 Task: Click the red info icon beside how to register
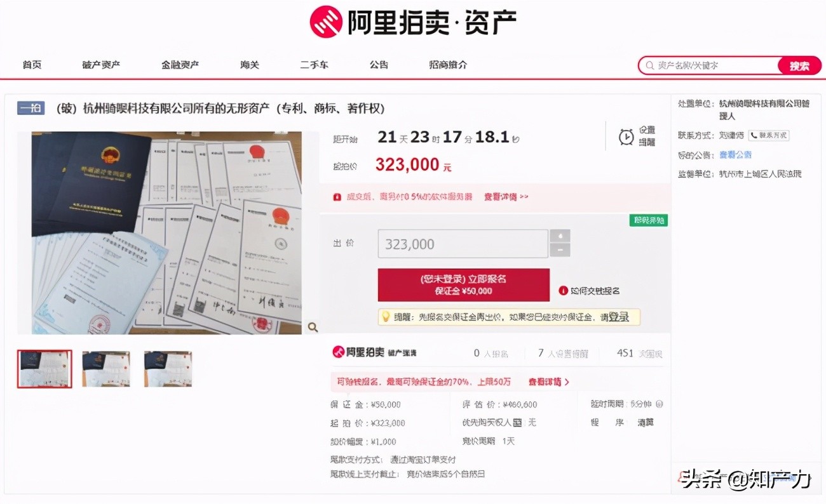click(563, 291)
